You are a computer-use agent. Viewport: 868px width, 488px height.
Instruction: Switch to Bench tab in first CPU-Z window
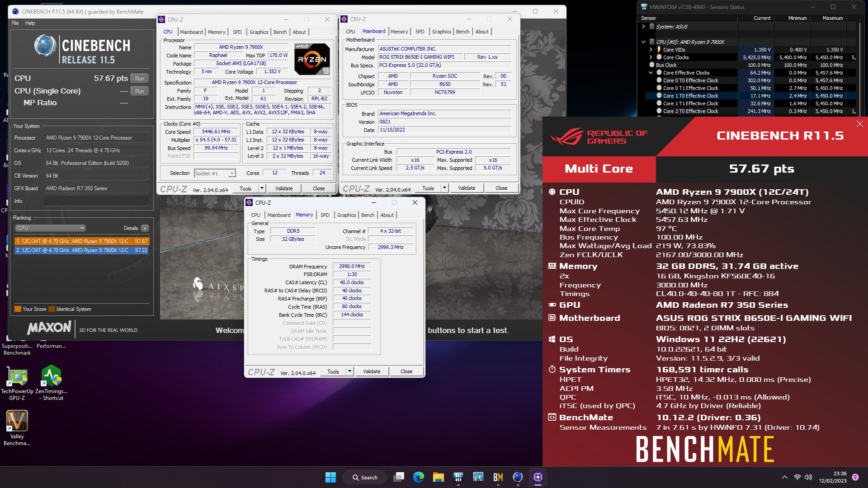tap(280, 32)
